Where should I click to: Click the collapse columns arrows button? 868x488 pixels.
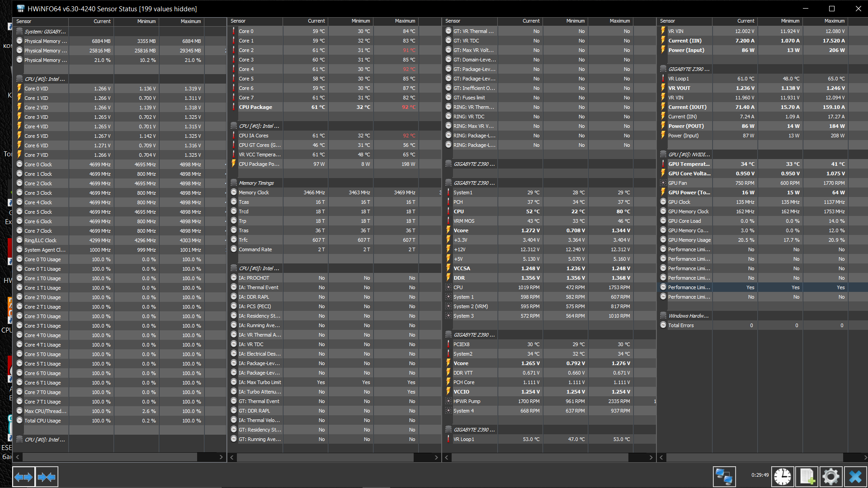(x=47, y=477)
